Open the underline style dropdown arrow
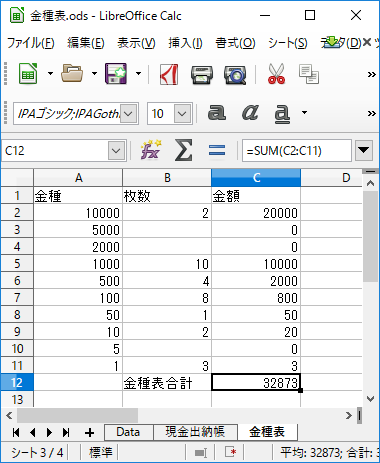The width and height of the screenshot is (380, 463). (x=304, y=113)
